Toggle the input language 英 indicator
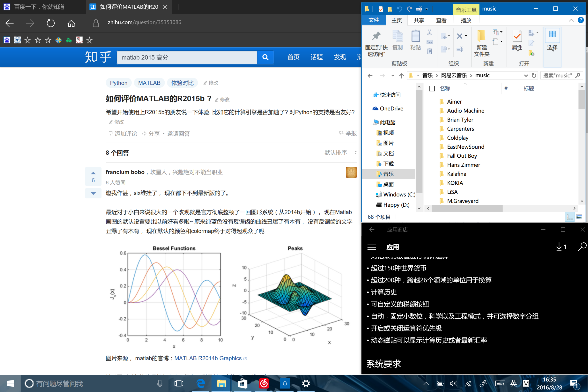The height and width of the screenshot is (392, 588). (513, 383)
